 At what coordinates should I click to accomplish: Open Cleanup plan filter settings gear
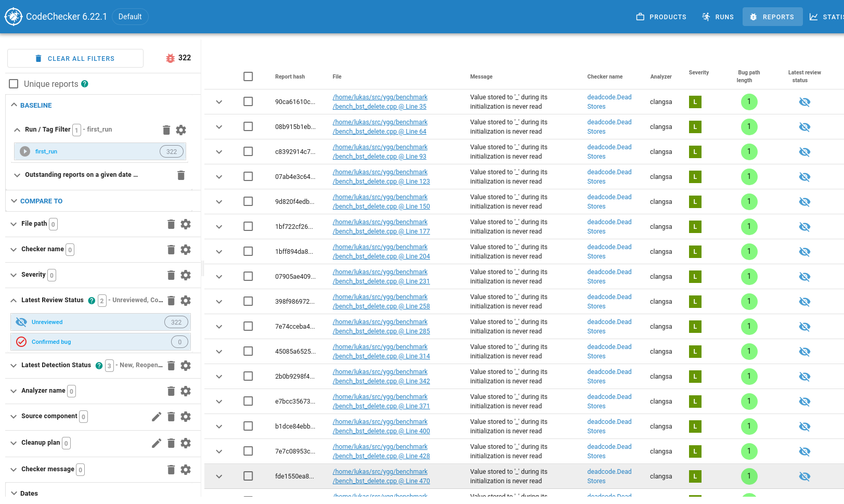[186, 443]
